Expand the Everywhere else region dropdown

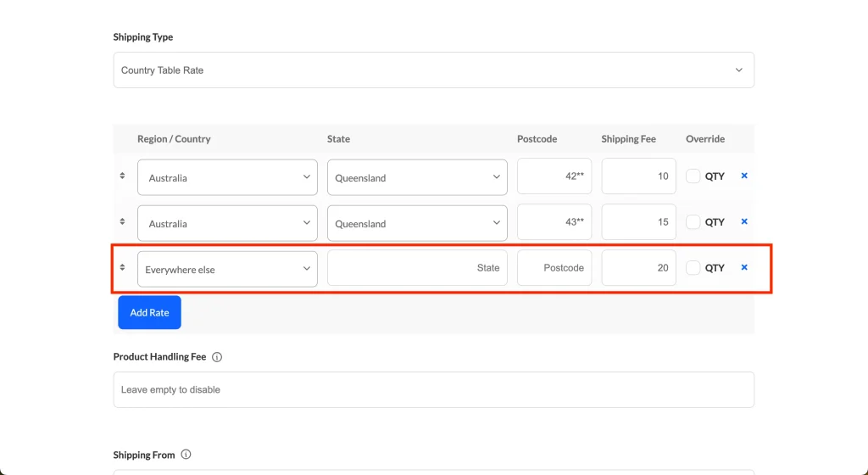(x=227, y=269)
